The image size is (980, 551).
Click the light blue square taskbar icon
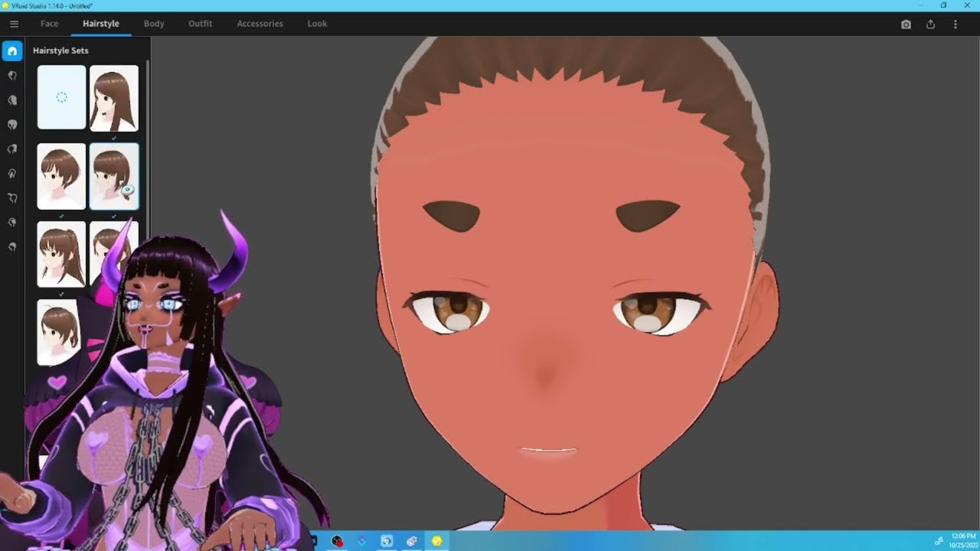387,541
